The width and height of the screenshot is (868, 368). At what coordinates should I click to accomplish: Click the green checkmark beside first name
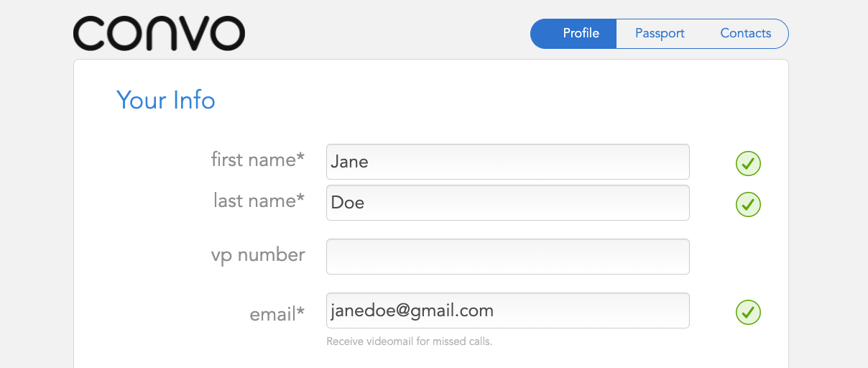[x=748, y=164]
